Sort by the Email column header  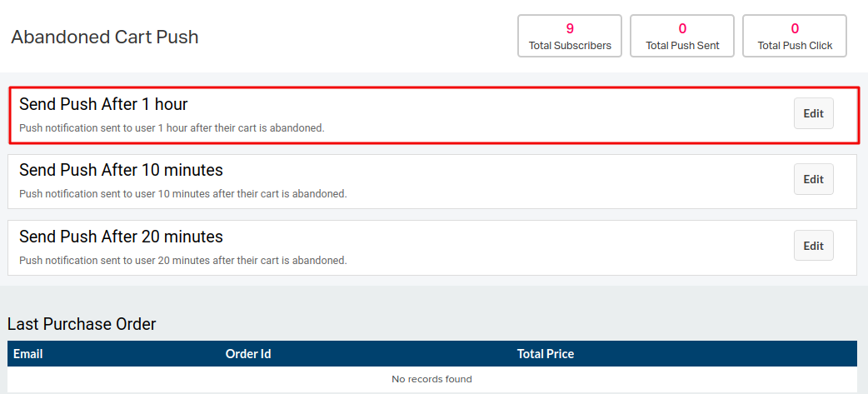28,354
